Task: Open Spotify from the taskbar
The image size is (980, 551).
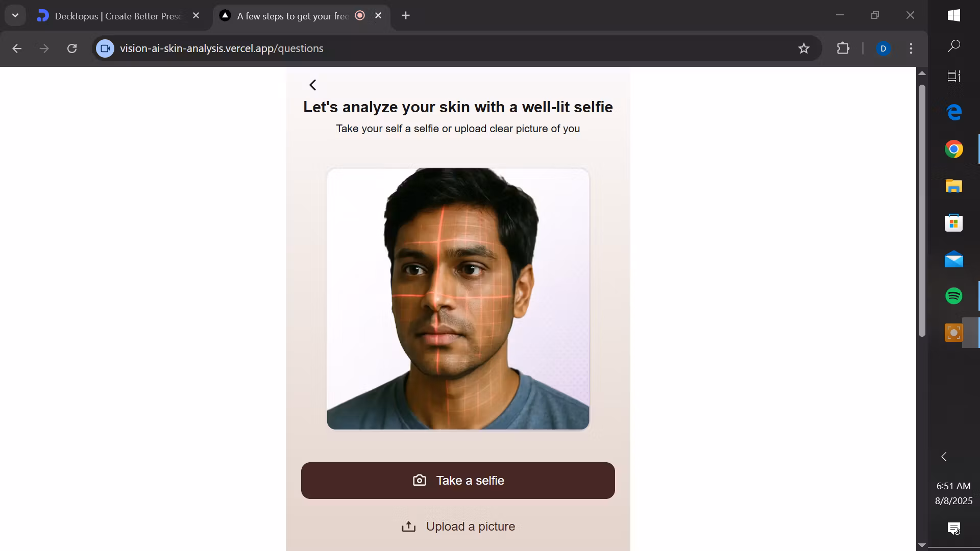Action: [953, 296]
